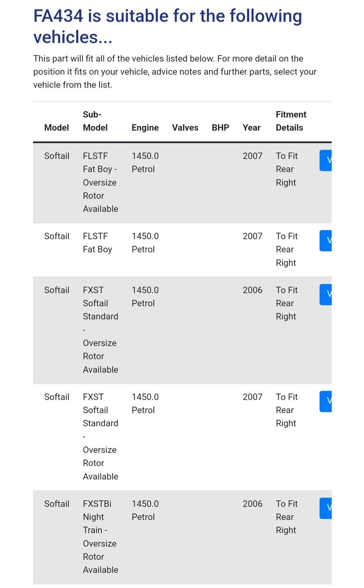Open blue View button for 2007 FXST Softail Standard
The width and height of the screenshot is (364, 588).
[x=326, y=401]
